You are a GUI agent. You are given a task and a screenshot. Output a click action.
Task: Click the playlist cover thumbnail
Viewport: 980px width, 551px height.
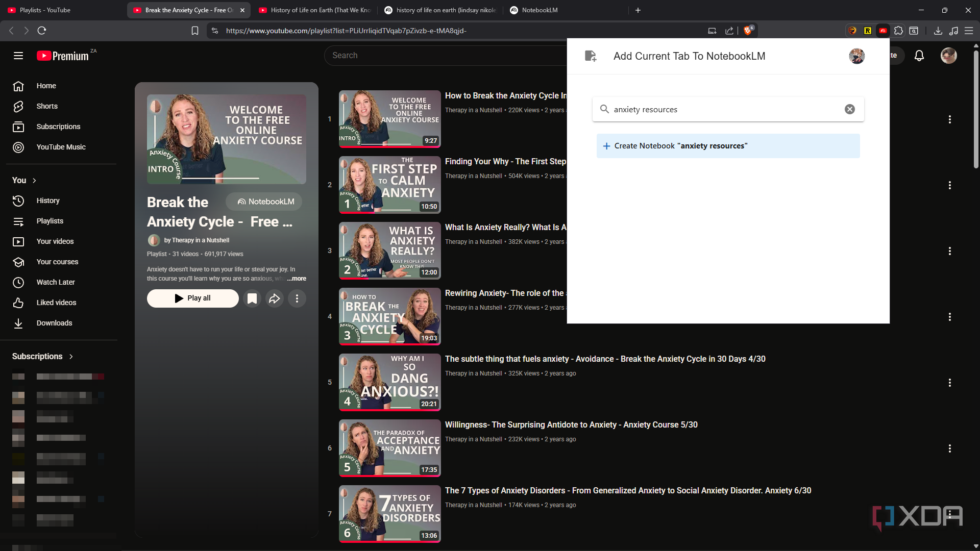coord(227,139)
